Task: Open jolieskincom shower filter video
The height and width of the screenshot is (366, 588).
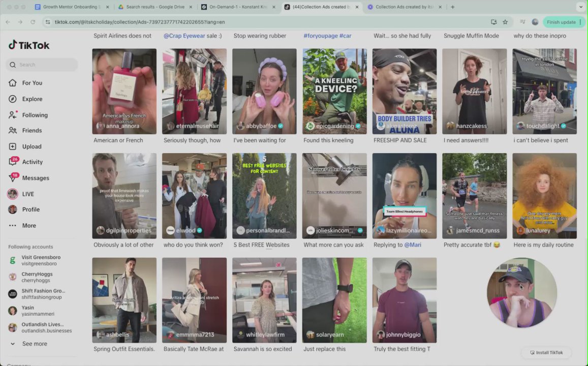Action: click(x=334, y=196)
